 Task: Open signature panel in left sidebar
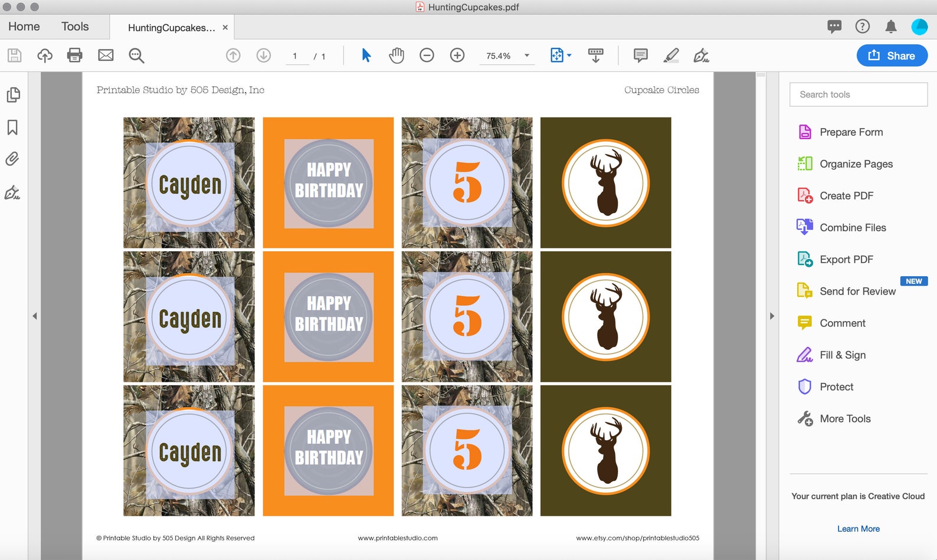(12, 192)
